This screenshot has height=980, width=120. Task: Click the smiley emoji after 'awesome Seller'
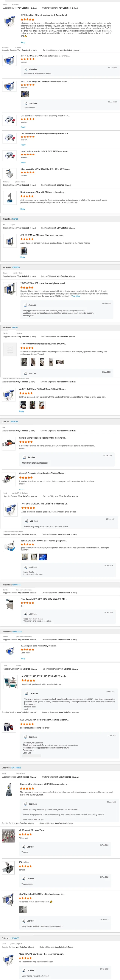click(x=52, y=902)
